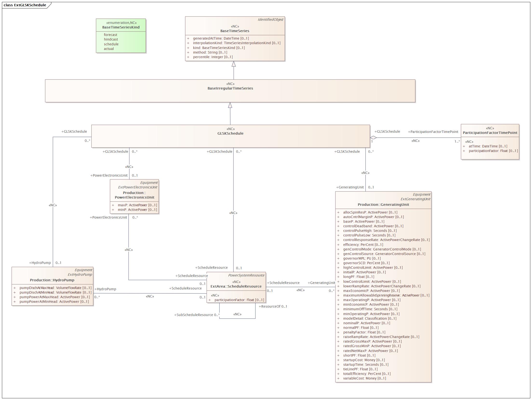Click the PowerSystemResource parent label in ScheduleResource

click(246, 275)
